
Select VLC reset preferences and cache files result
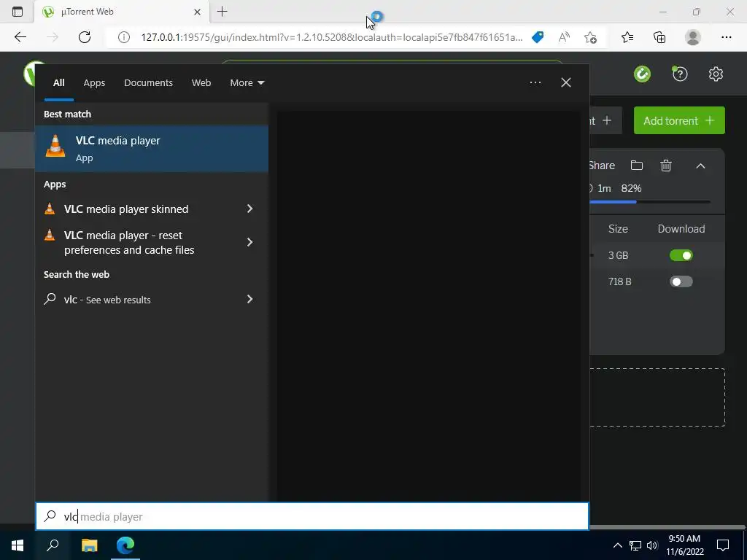[x=129, y=242]
